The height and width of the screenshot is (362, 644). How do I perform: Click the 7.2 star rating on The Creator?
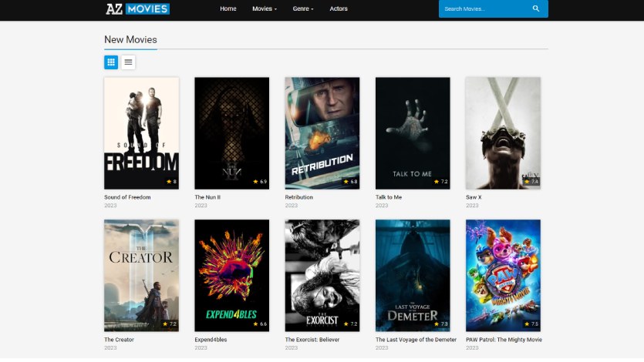click(170, 323)
